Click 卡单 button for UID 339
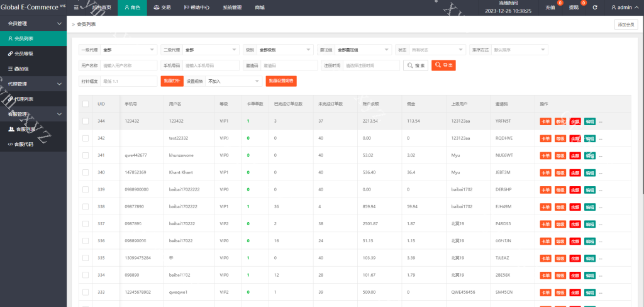644x307 pixels. point(545,190)
